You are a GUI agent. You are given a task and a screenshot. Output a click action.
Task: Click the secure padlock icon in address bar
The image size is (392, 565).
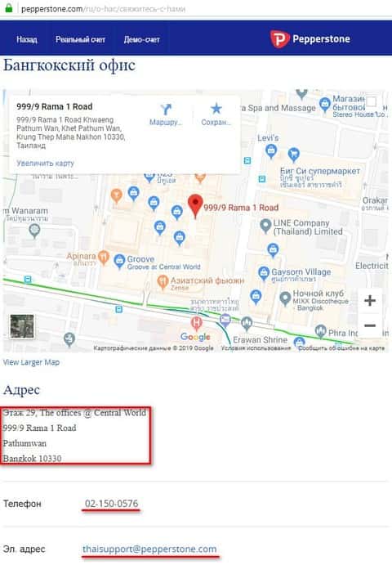pyautogui.click(x=9, y=8)
